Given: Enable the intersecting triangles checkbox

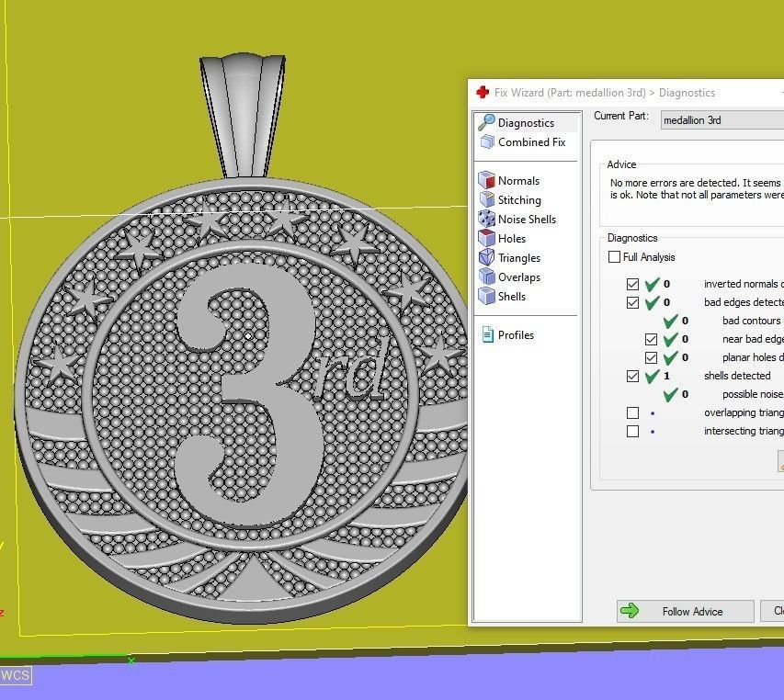Looking at the screenshot, I should [632, 431].
